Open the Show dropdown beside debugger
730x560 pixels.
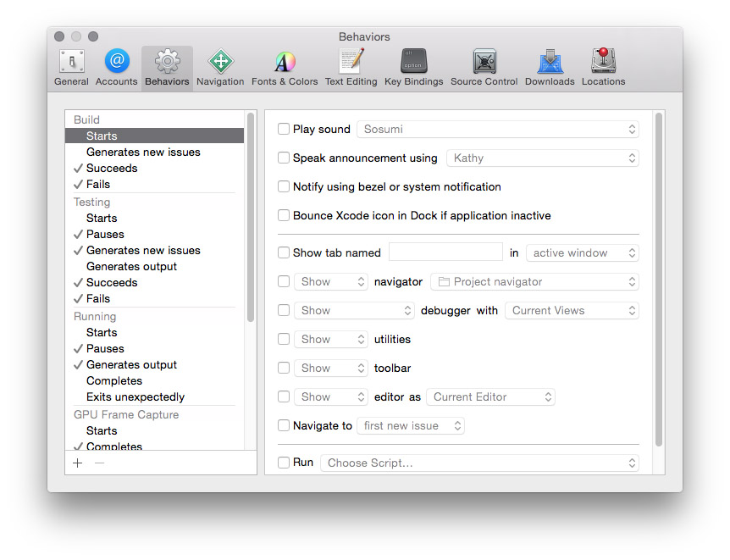coord(354,310)
